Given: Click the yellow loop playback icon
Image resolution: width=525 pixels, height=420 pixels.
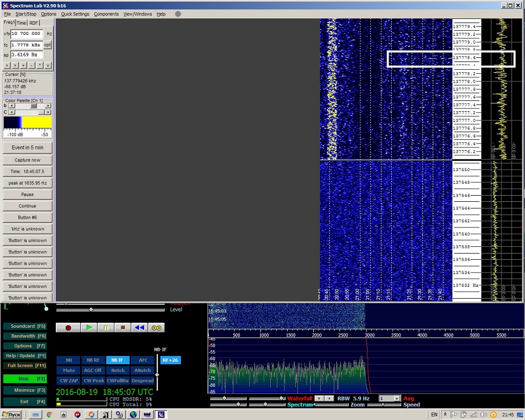Looking at the screenshot, I should [156, 328].
